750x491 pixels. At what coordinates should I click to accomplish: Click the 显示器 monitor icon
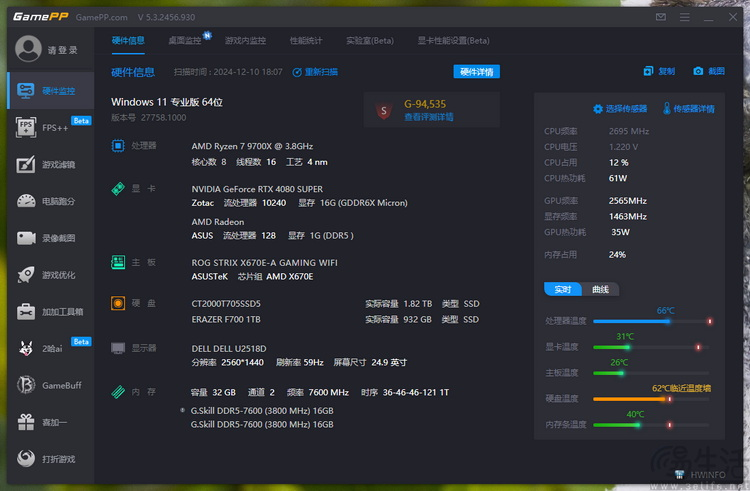click(x=118, y=348)
